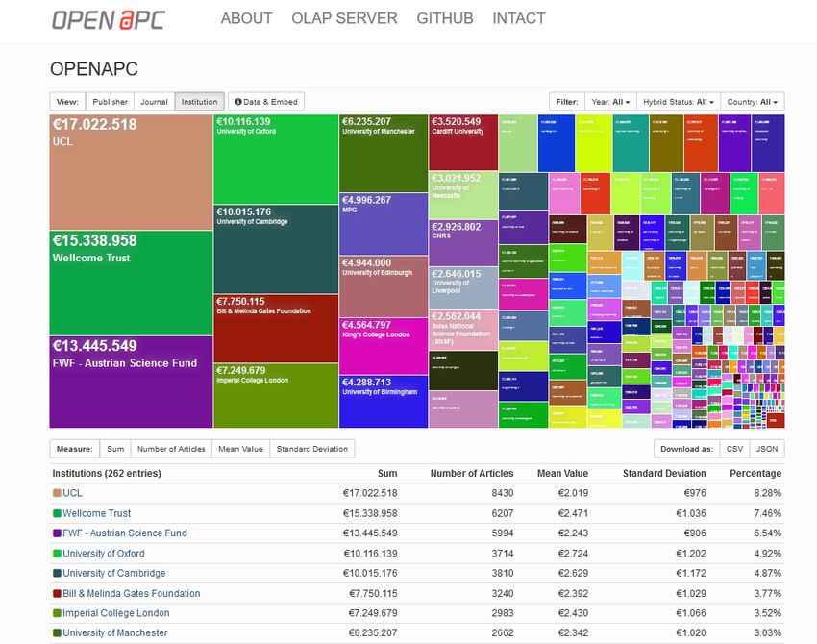
Task: Click UCL color swatch in table
Action: pyautogui.click(x=57, y=493)
